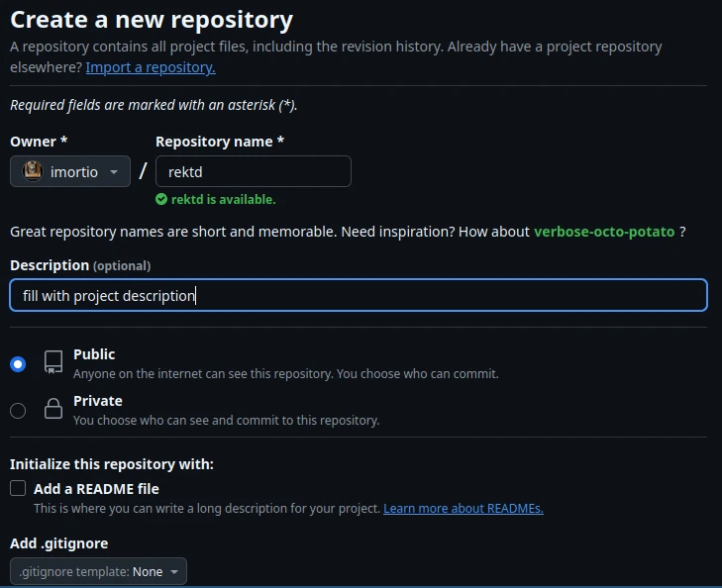722x588 pixels.
Task: Open the .gitignore template dropdown
Action: pos(98,571)
